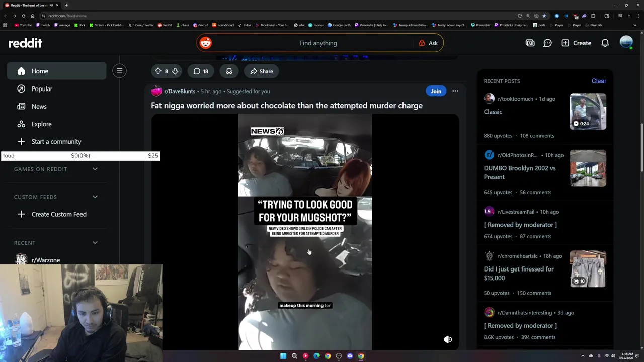Open the post overflow menu (three dots)
This screenshot has width=644, height=362.
click(x=455, y=91)
